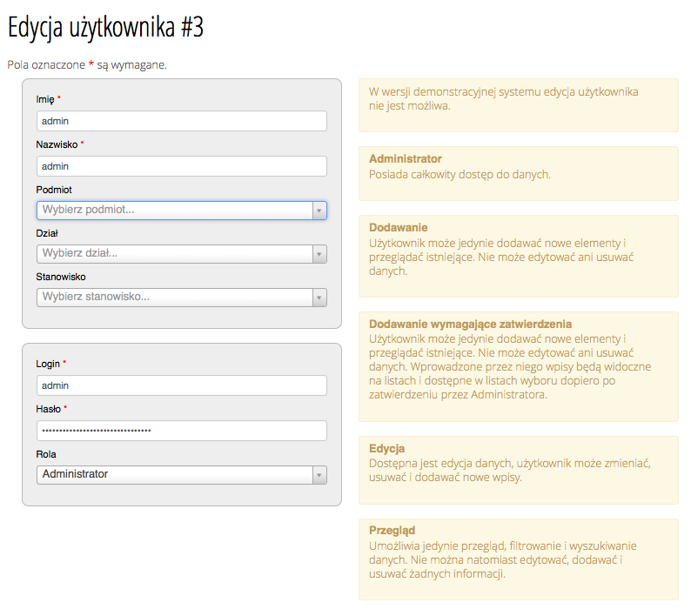Screen dimensions: 691x616
Task: Click the Dodawanie role description heading
Action: pyautogui.click(x=398, y=227)
